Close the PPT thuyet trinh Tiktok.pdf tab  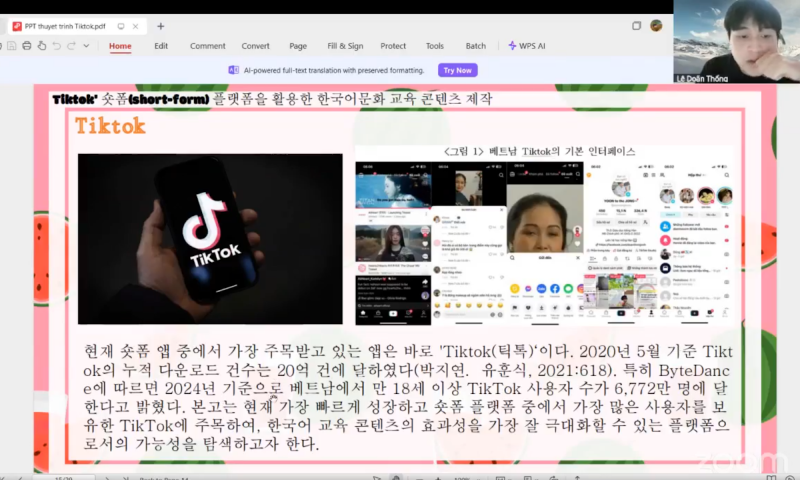[135, 26]
